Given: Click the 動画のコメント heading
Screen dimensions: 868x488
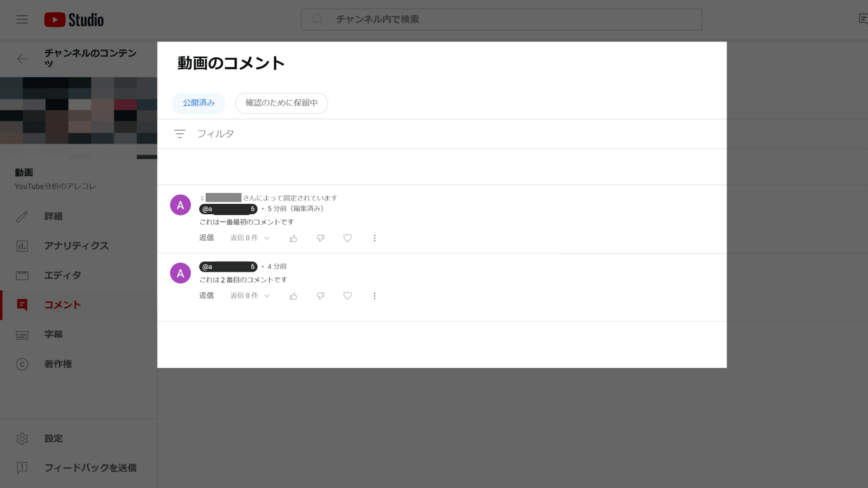Looking at the screenshot, I should (x=231, y=63).
